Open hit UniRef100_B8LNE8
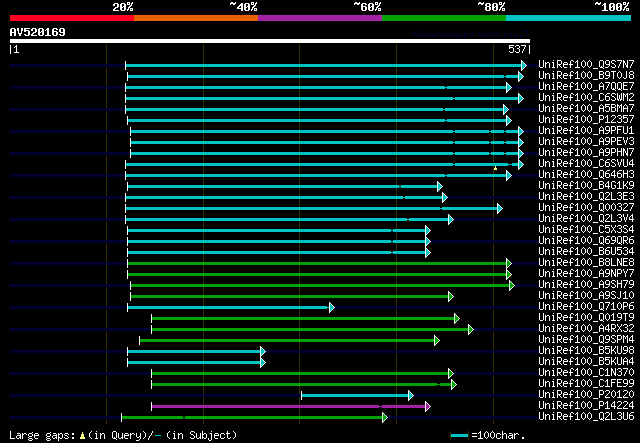Screen dimensions: 640x443 pyautogui.click(x=586, y=263)
